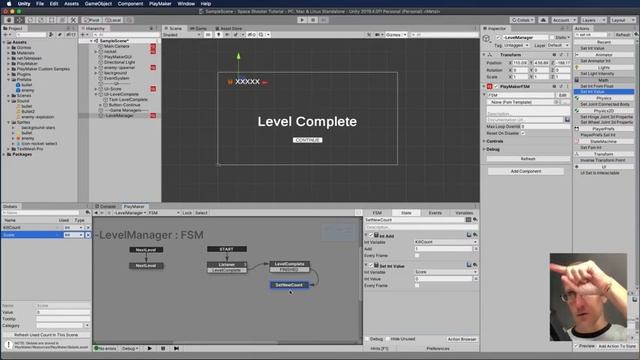Viewport: 640px width, 360px height.
Task: Open the Events tab in PlayMaker
Action: (435, 213)
